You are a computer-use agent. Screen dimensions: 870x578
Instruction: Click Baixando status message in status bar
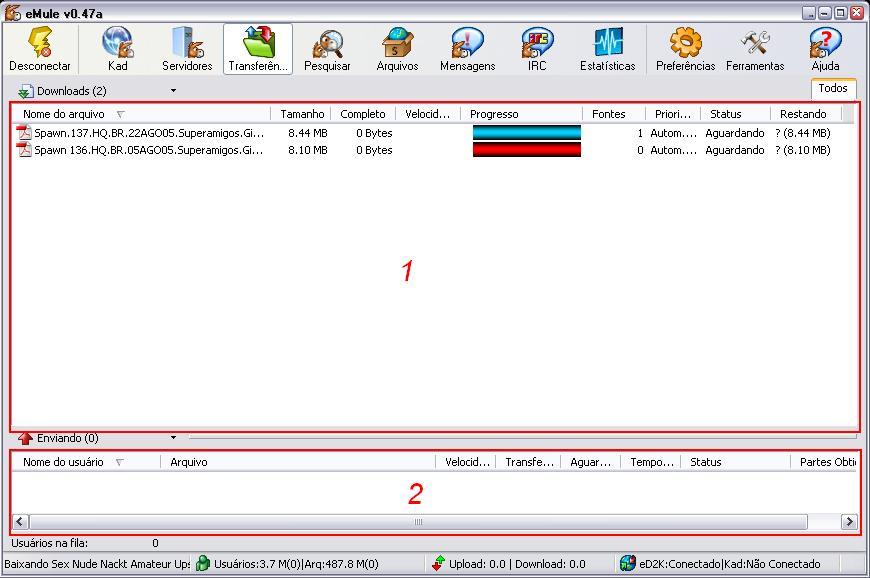coord(97,564)
